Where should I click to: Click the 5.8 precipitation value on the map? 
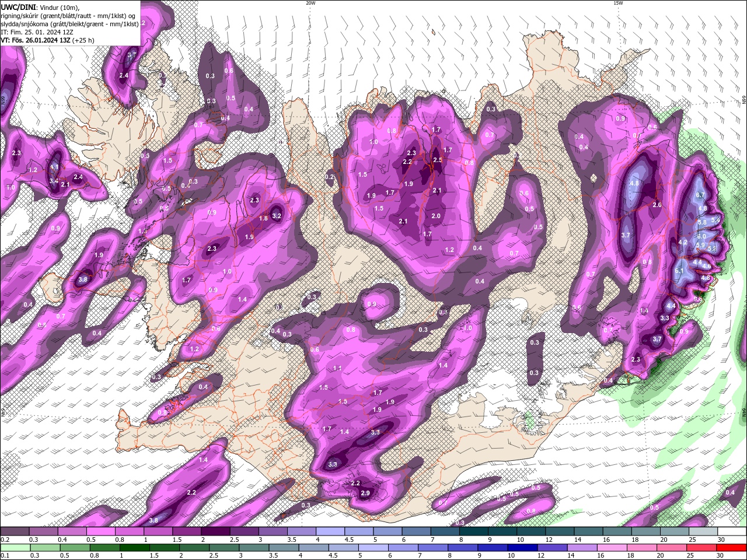coord(702,222)
